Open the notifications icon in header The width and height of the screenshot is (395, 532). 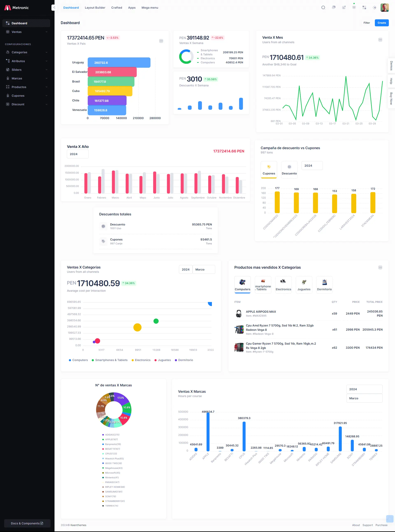pos(344,7)
